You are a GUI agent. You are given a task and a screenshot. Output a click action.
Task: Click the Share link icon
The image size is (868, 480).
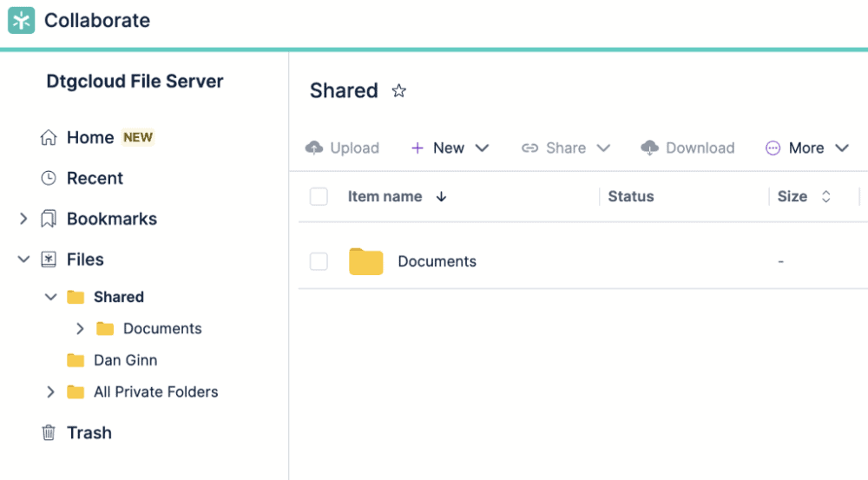pyautogui.click(x=529, y=148)
